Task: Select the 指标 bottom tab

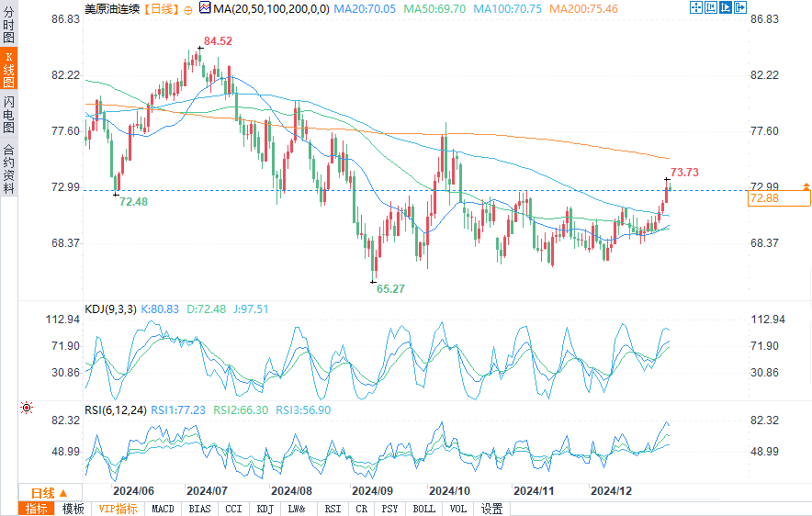Action: (x=36, y=509)
